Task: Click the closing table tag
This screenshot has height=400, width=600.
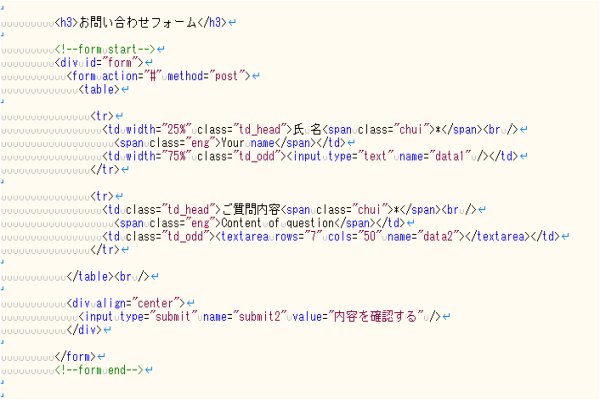Action: [x=92, y=275]
